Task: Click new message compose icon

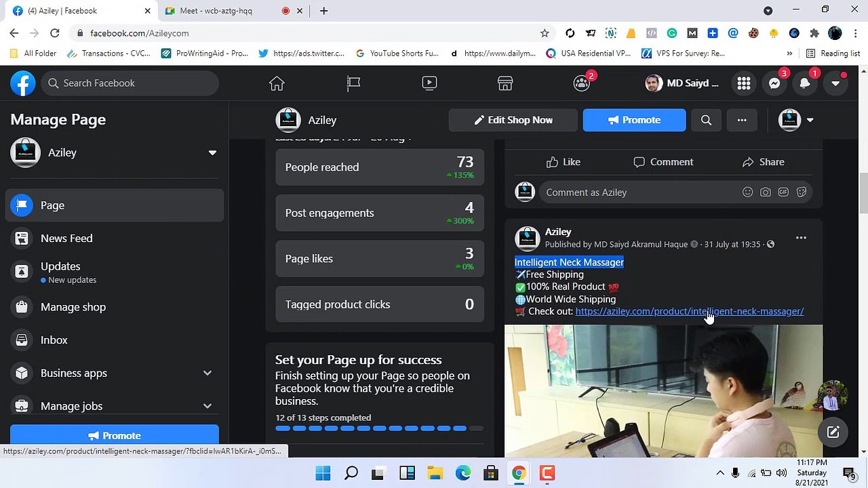Action: pos(833,432)
